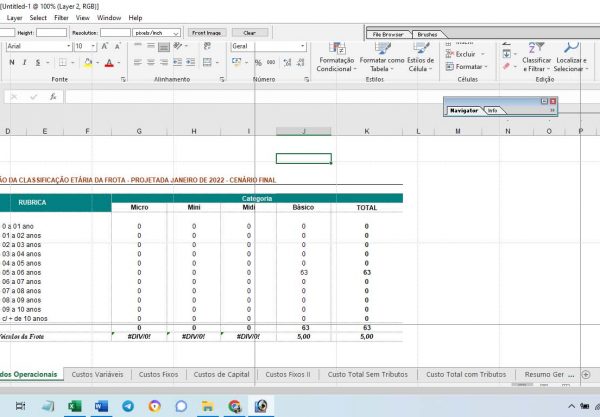This screenshot has height=417, width=600.
Task: Toggle bold formatting (N) in Fonte group
Action: click(11, 63)
